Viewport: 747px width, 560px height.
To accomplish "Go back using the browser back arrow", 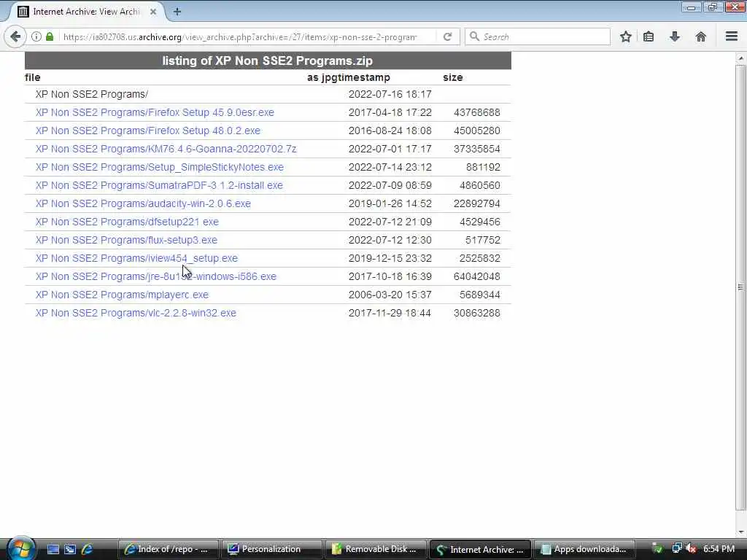I will point(15,36).
